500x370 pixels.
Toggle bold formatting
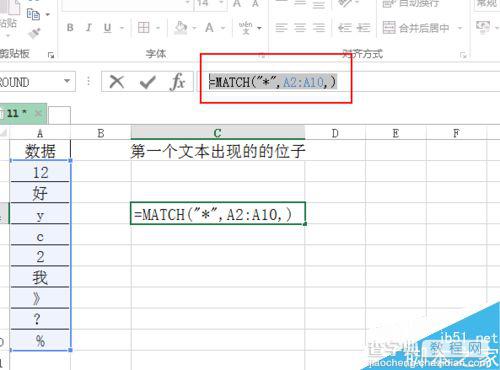(70, 28)
